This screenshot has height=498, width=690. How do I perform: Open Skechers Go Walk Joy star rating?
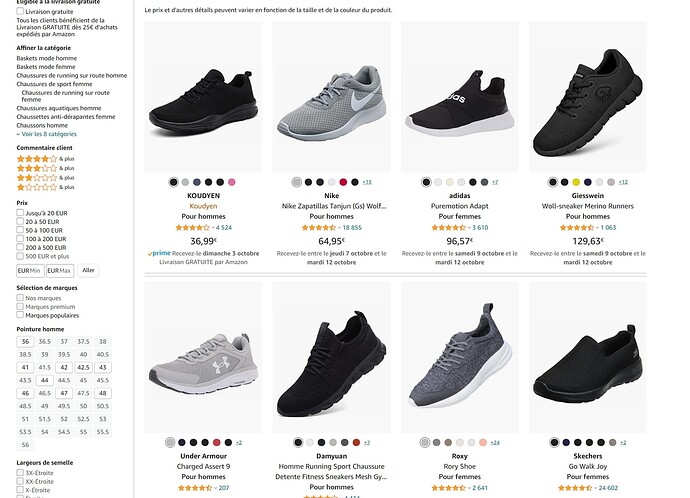click(x=578, y=488)
